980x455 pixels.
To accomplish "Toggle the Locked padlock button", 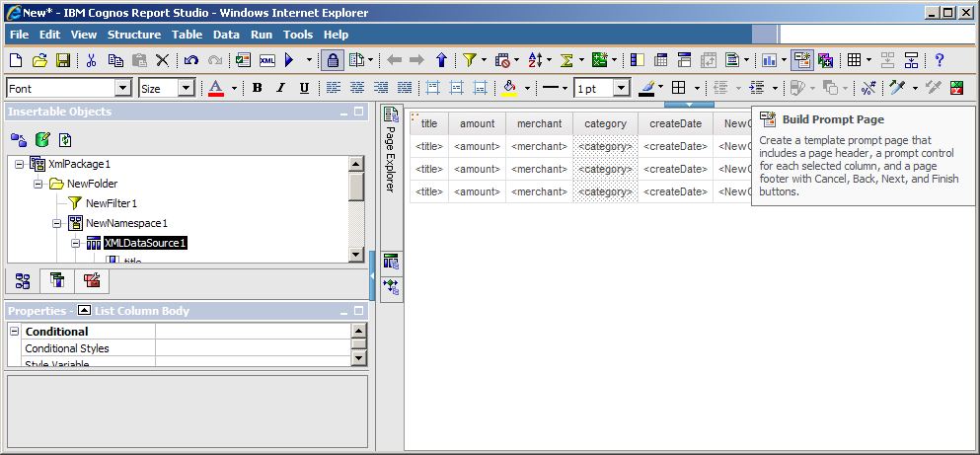I will [333, 60].
